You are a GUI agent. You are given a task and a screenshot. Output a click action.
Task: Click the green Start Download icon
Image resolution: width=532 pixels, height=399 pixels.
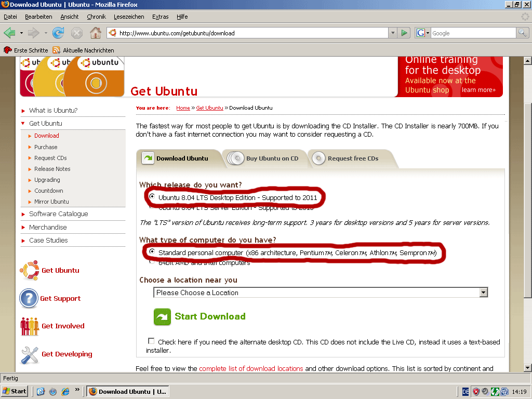pos(162,317)
